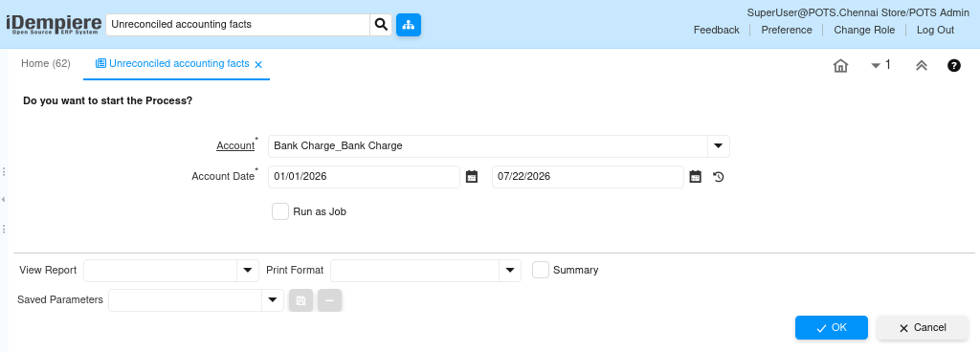Open the opened-windows list arrow showing 1

880,65
